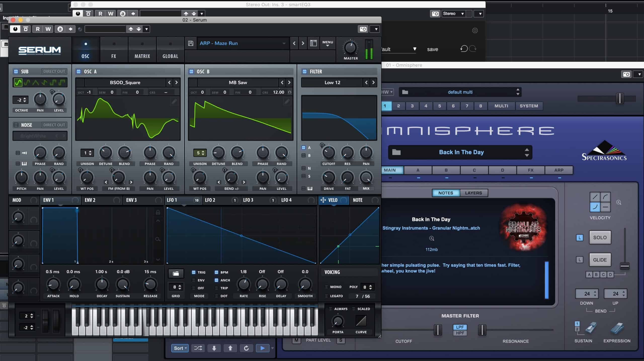Shuffle Omnisphere browser results
Viewport: 644px width, 361px height.
pyautogui.click(x=198, y=348)
